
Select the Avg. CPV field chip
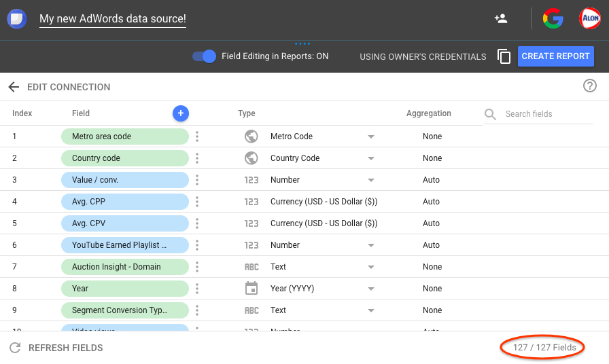click(x=125, y=223)
